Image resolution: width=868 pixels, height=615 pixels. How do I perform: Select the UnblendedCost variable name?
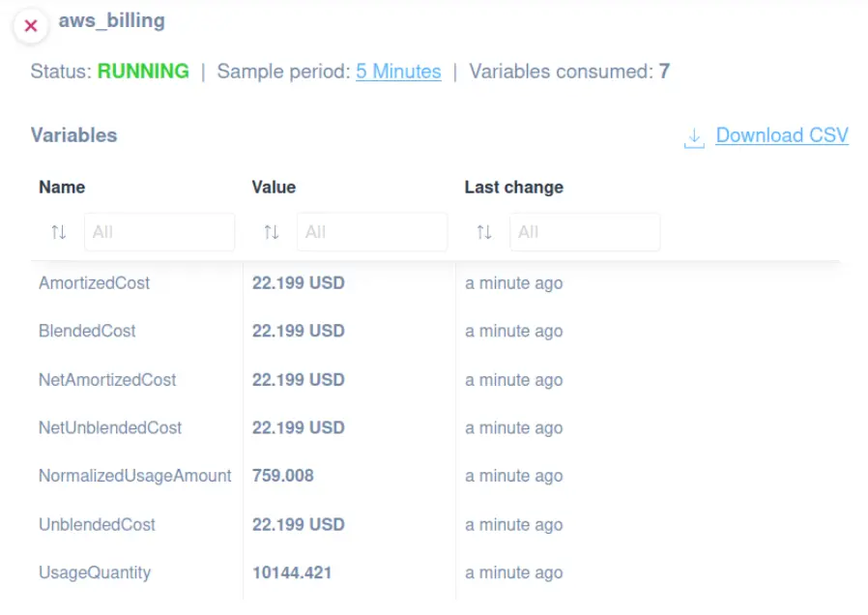coord(97,524)
